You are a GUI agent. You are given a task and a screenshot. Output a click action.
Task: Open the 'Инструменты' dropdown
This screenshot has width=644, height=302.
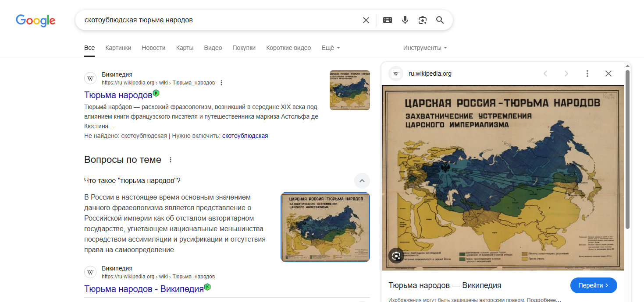tap(425, 48)
